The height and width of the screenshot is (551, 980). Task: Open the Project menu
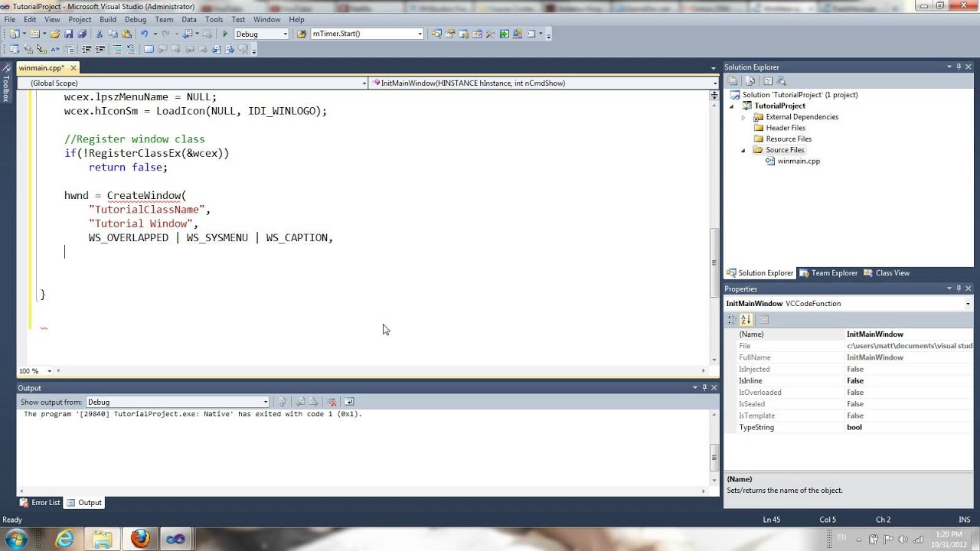(x=80, y=19)
